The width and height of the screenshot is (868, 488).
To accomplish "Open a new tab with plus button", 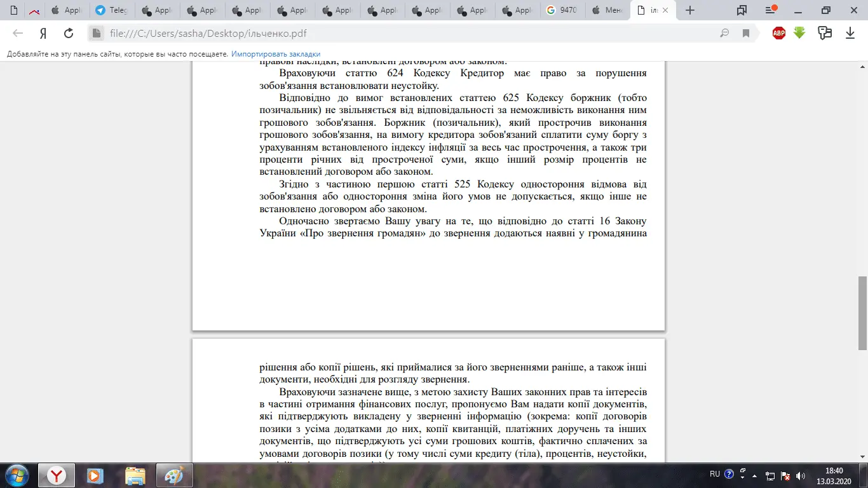I will [x=690, y=10].
